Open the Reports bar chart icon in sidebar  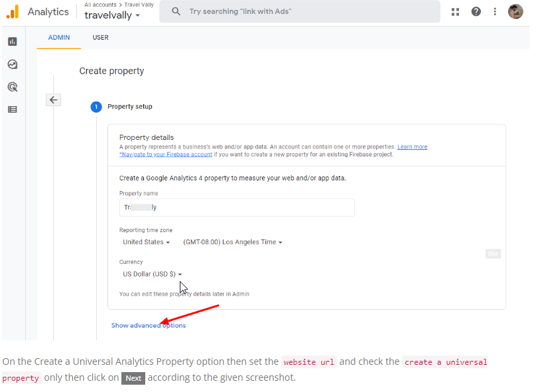click(x=13, y=42)
